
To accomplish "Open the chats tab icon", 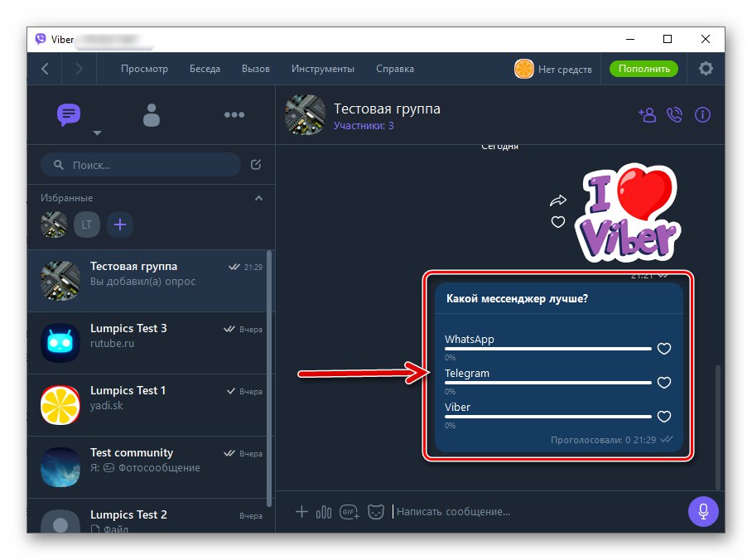I will pos(69,114).
